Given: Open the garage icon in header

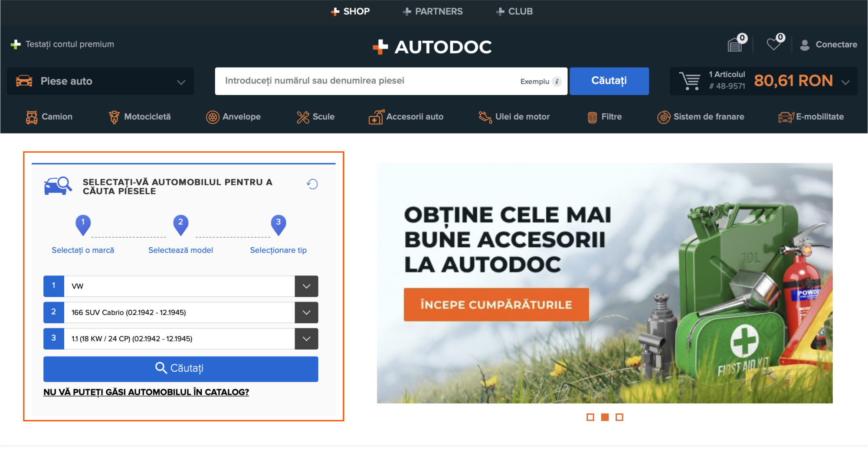Looking at the screenshot, I should click(x=735, y=44).
